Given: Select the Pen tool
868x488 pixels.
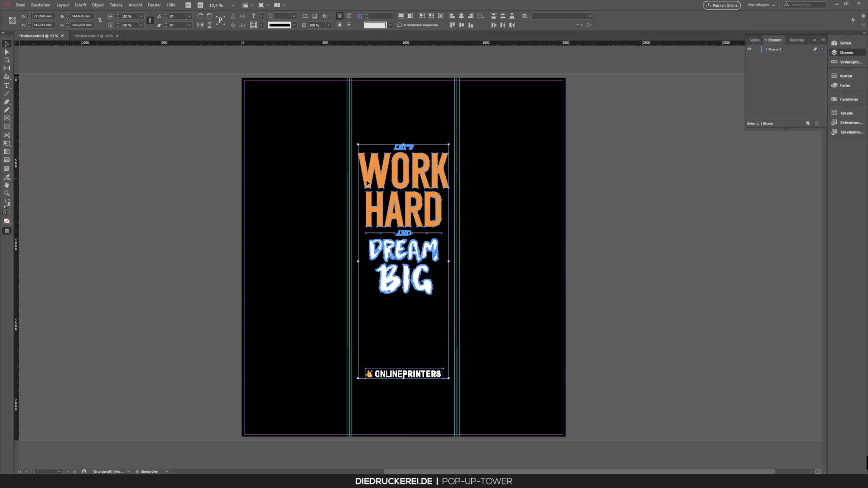Looking at the screenshot, I should pyautogui.click(x=7, y=102).
